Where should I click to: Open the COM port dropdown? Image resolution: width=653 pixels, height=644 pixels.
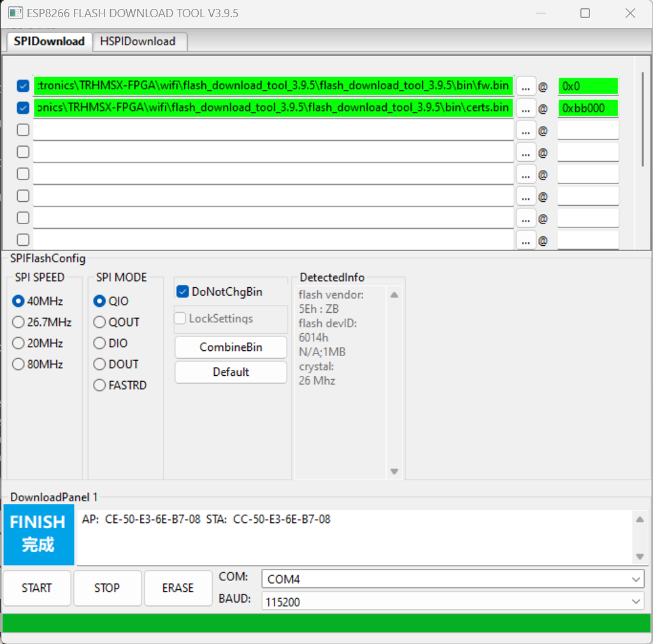pyautogui.click(x=452, y=579)
